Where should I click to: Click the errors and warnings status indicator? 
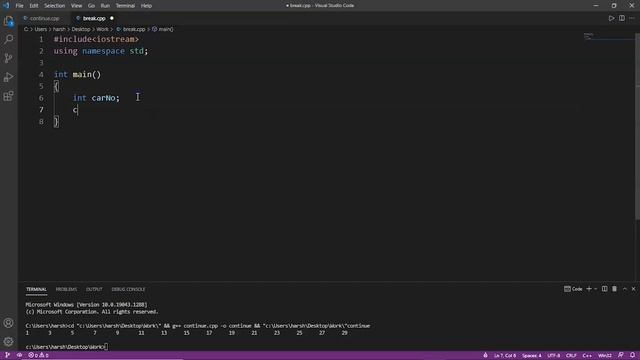38,355
